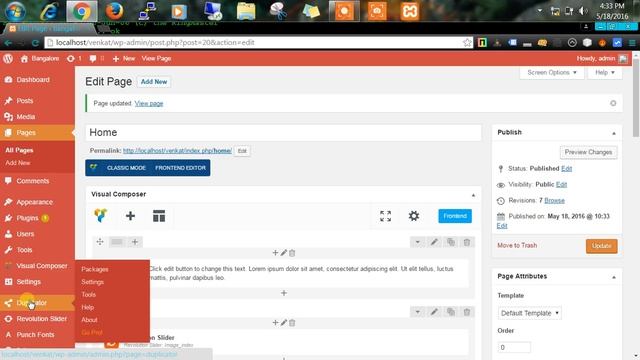Viewport: 640px width, 360px height.
Task: Click View Page in admin bar
Action: (x=156, y=59)
